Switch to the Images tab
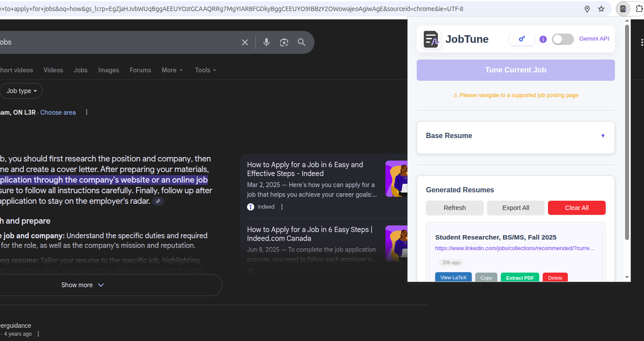This screenshot has height=341, width=644. pyautogui.click(x=109, y=70)
